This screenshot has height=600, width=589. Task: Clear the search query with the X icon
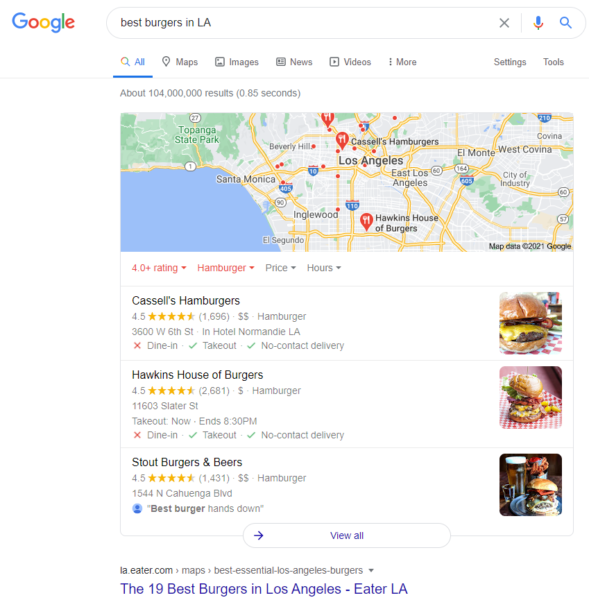(x=504, y=23)
